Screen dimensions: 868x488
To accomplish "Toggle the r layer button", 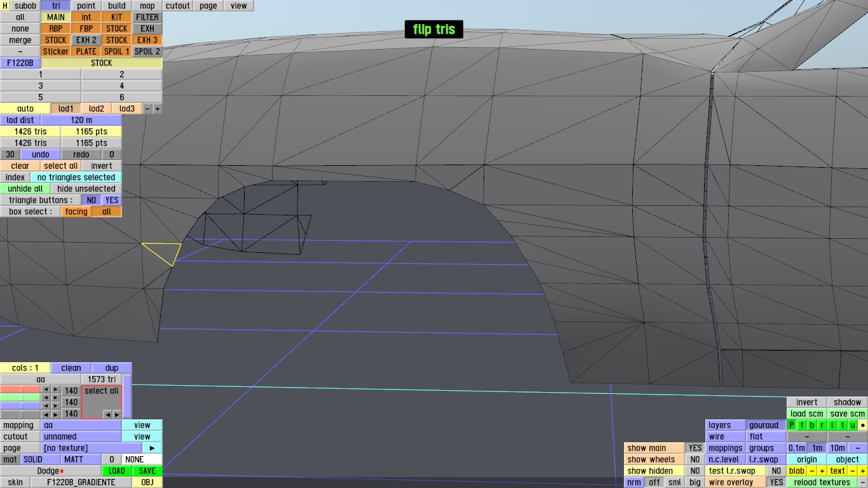I will coord(822,425).
